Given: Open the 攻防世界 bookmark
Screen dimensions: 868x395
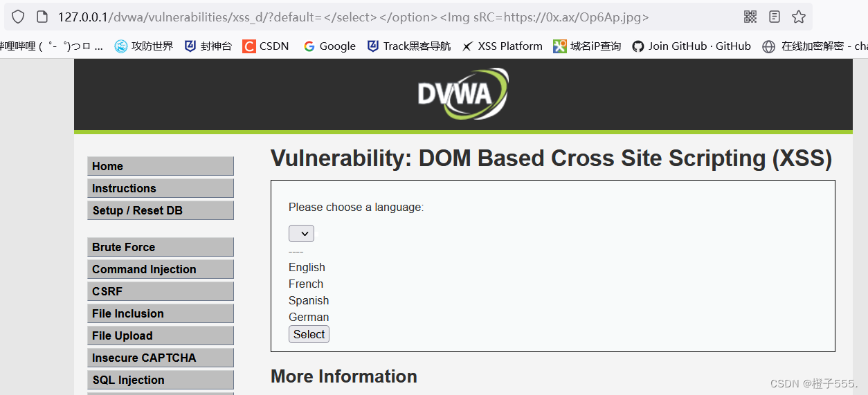Looking at the screenshot, I should tap(144, 46).
